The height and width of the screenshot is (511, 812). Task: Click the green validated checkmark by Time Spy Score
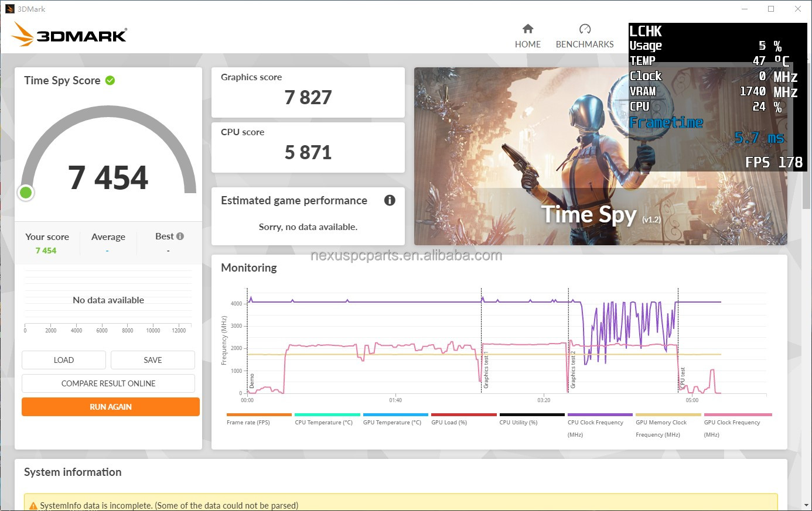110,80
